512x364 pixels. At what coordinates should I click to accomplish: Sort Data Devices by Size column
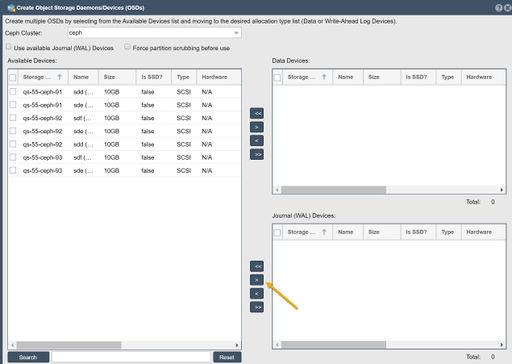tap(382, 77)
